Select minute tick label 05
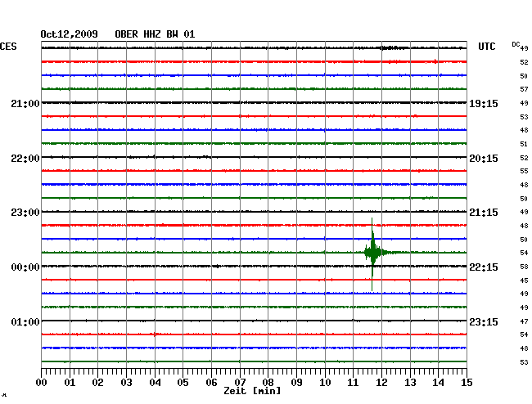532x404 pixels. (x=183, y=383)
